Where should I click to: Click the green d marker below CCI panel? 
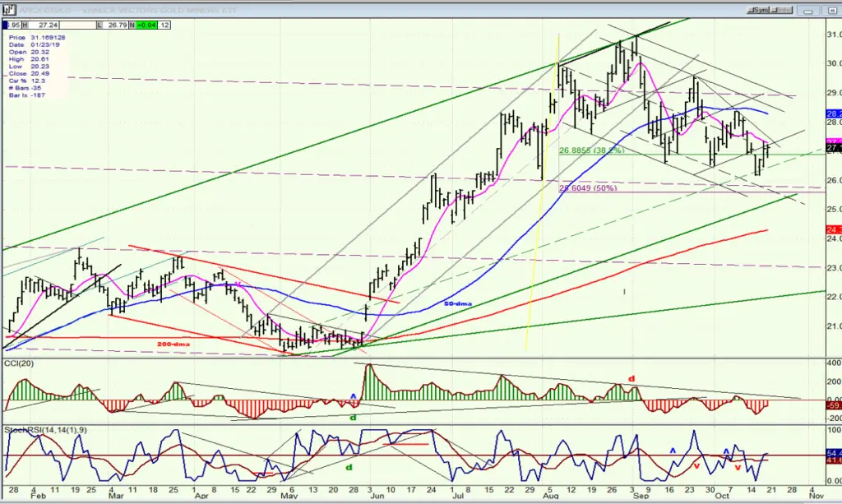coord(354,417)
